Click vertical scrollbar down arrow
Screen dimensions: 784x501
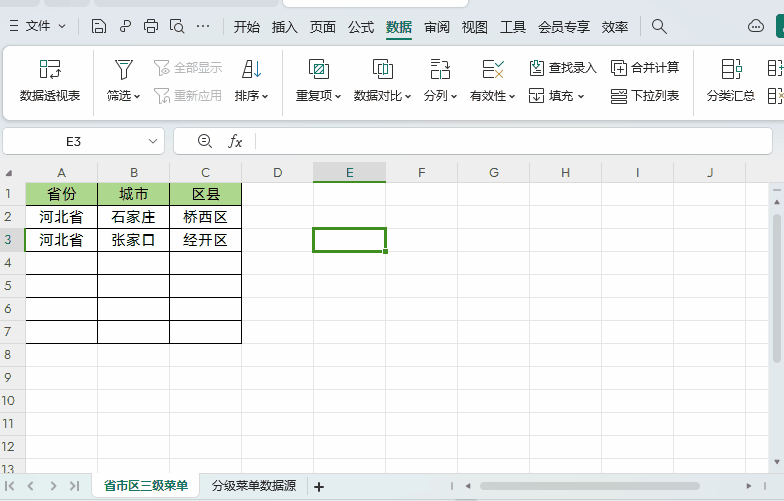[x=776, y=462]
